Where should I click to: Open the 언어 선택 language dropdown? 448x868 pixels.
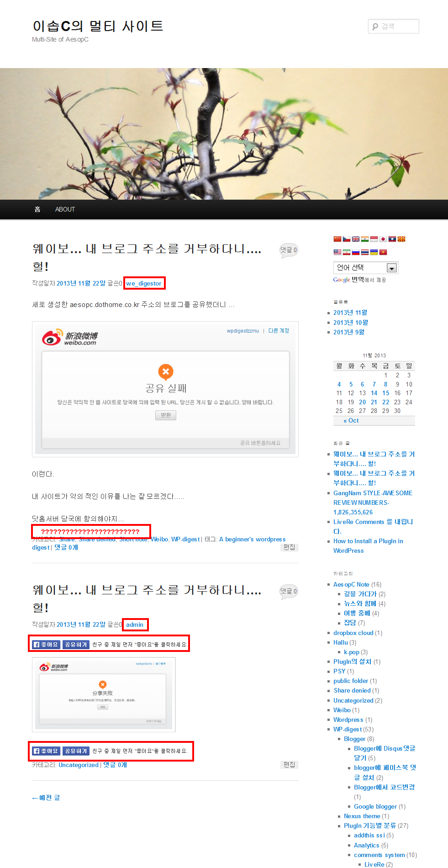(x=366, y=268)
